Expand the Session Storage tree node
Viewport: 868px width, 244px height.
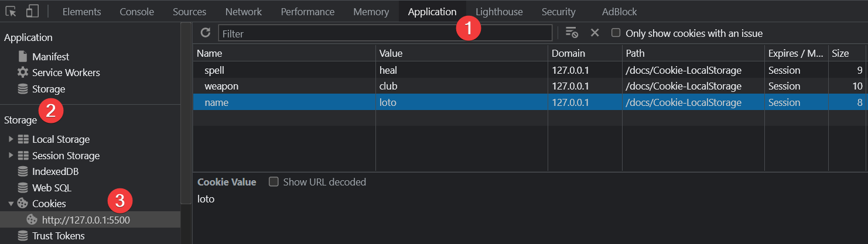point(11,156)
